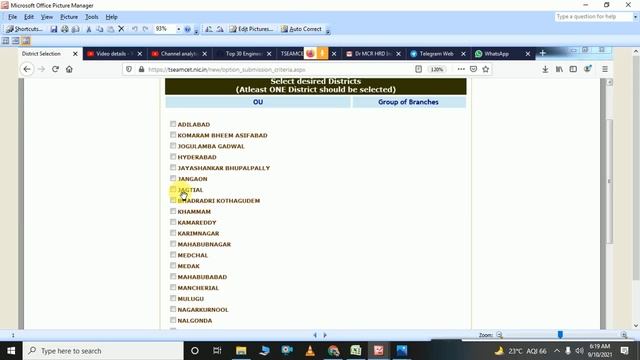Click the Delete X icon in toolbar
This screenshot has width=640, height=360.
point(121,29)
